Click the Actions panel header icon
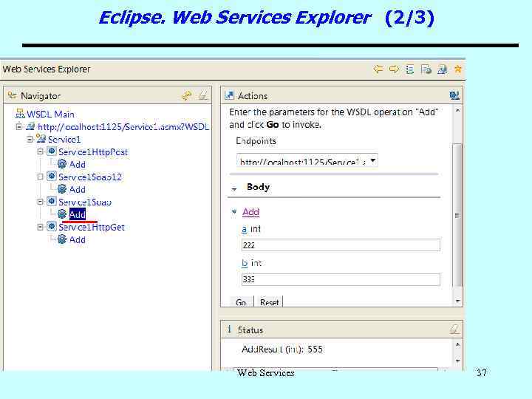Viewport: 532px width, 399px height. [229, 95]
